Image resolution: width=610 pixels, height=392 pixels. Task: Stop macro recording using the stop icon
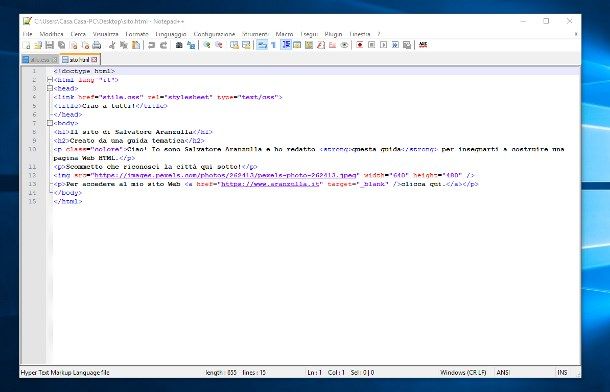pos(372,45)
